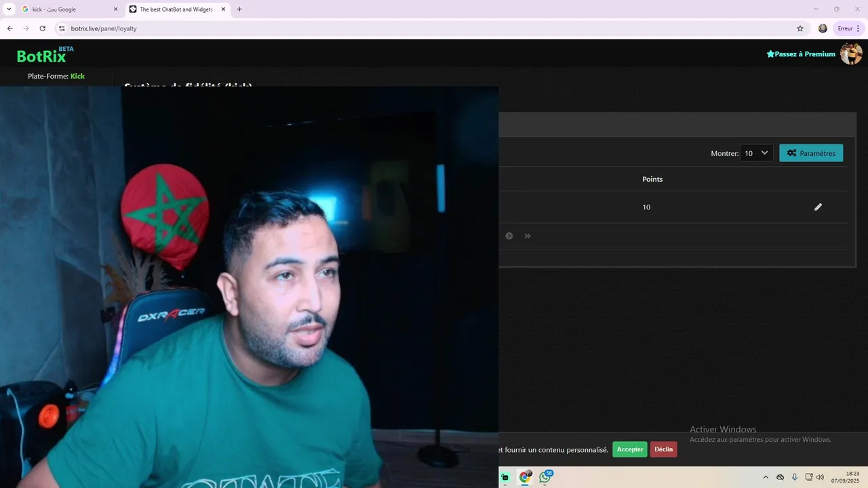Open WhatsApp from the taskbar
The image size is (868, 488).
pyautogui.click(x=545, y=477)
